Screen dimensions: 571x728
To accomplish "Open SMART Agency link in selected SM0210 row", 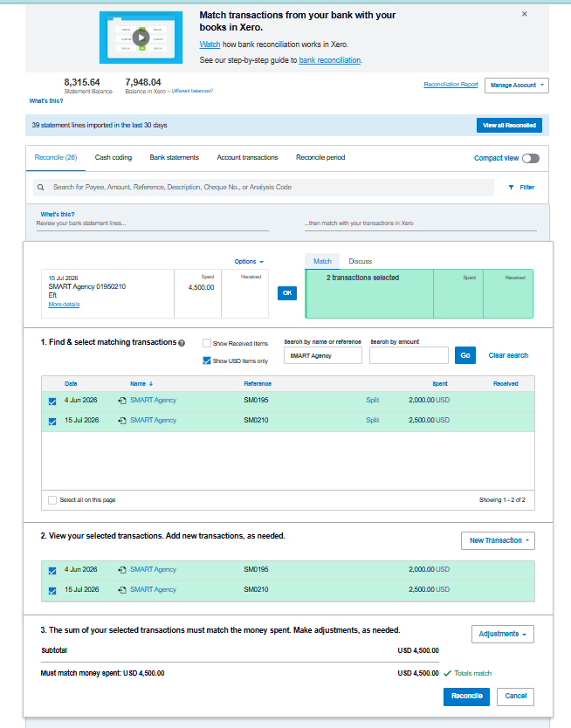I will [x=153, y=589].
